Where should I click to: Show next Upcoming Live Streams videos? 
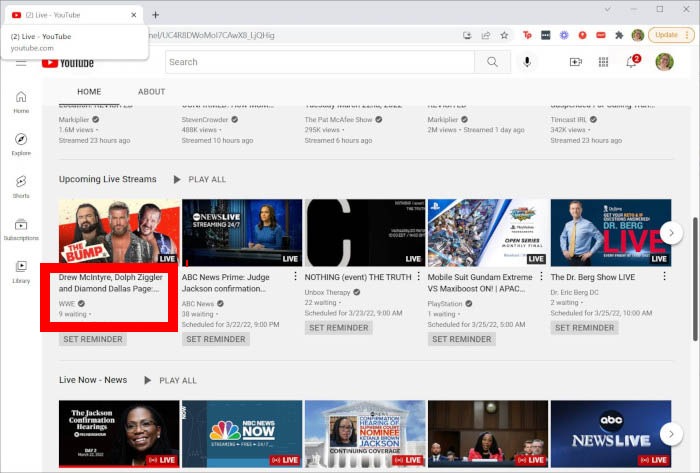tap(671, 232)
